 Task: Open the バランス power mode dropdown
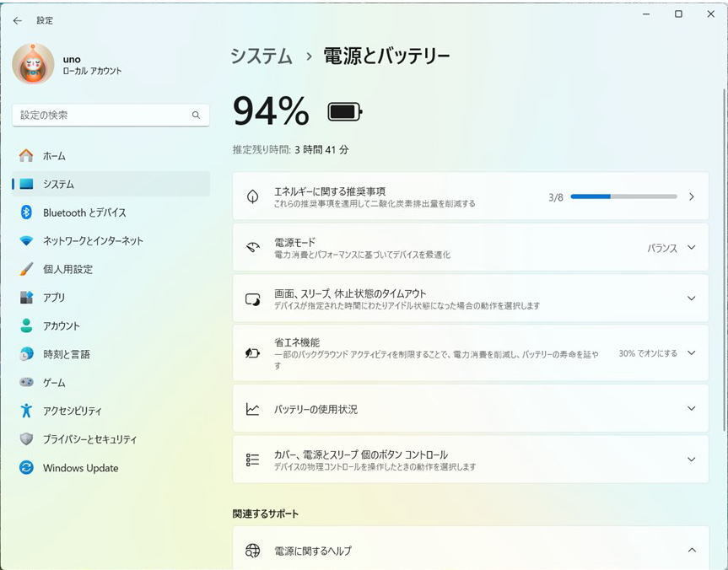[671, 248]
